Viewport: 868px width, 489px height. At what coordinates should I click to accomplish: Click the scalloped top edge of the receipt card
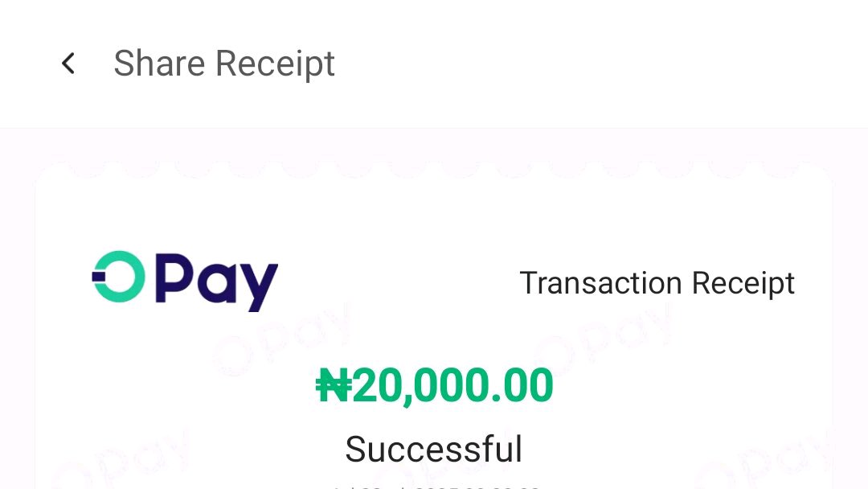tap(434, 167)
